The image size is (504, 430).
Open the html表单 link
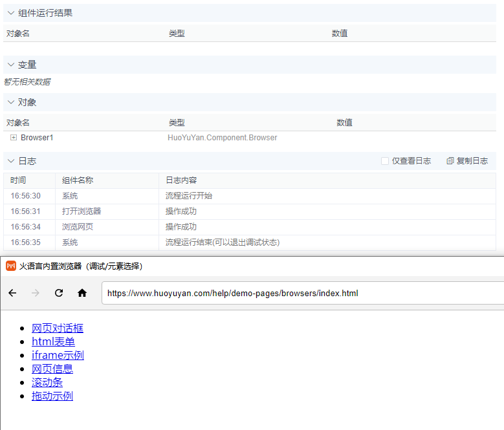pos(53,341)
